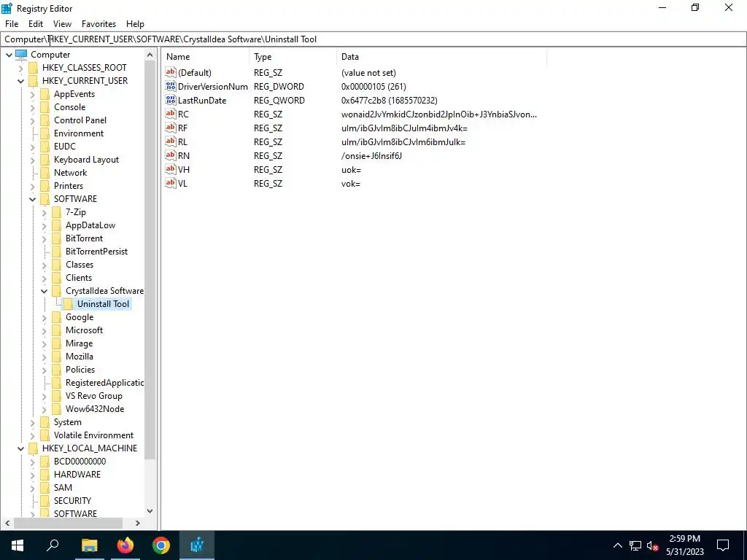The image size is (747, 560).
Task: Select the BCD00000000 key
Action: coord(80,462)
